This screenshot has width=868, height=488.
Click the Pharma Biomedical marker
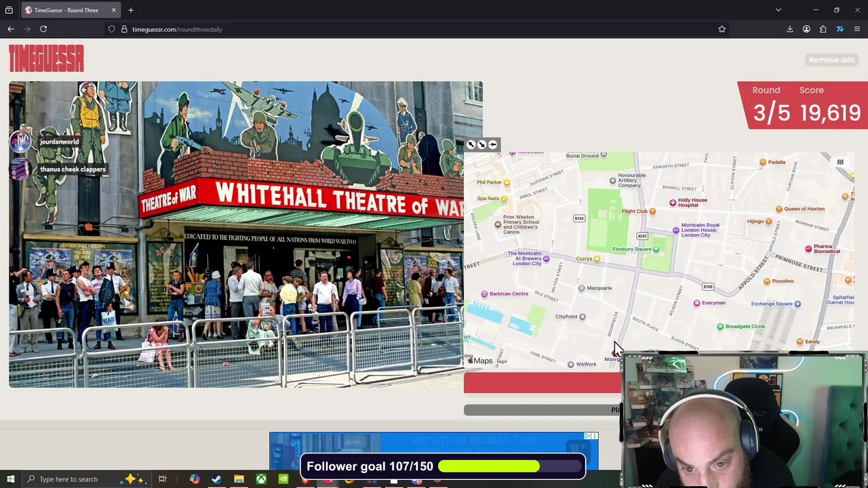[x=808, y=249]
